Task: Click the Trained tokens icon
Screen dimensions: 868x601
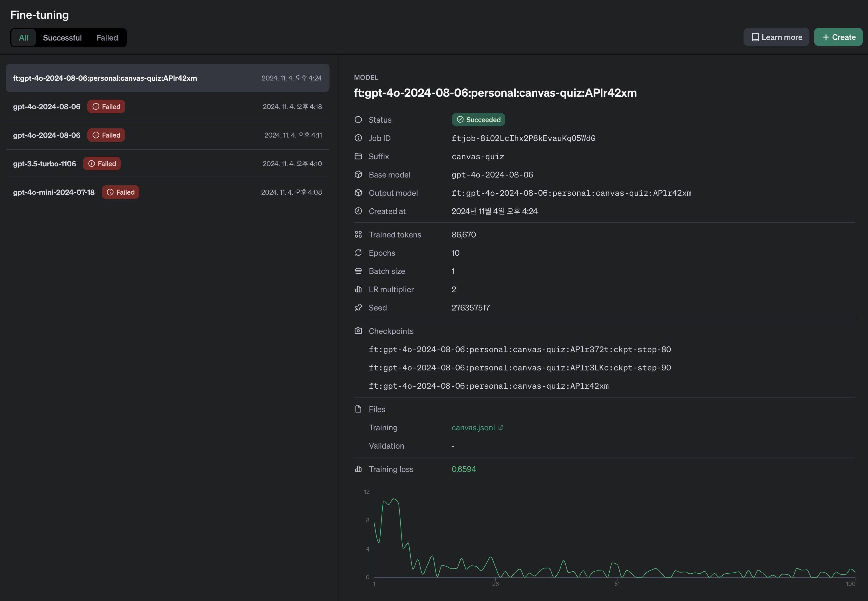Action: click(358, 234)
